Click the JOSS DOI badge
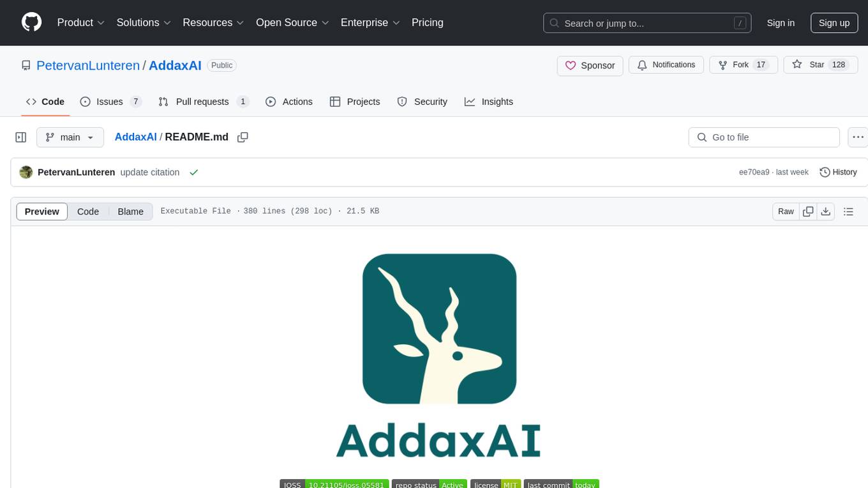This screenshot has height=488, width=868. coord(334,485)
